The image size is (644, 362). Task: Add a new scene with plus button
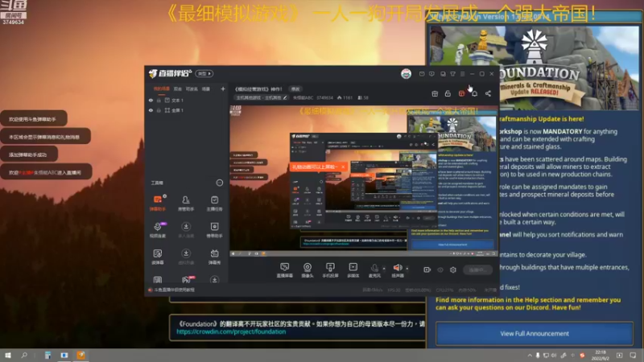pyautogui.click(x=223, y=88)
